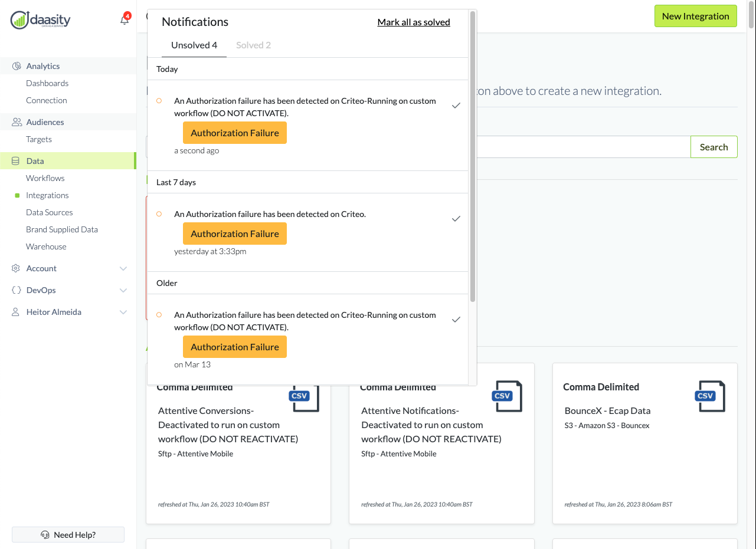Image resolution: width=756 pixels, height=549 pixels.
Task: Click the Daasity logo
Action: pyautogui.click(x=40, y=20)
